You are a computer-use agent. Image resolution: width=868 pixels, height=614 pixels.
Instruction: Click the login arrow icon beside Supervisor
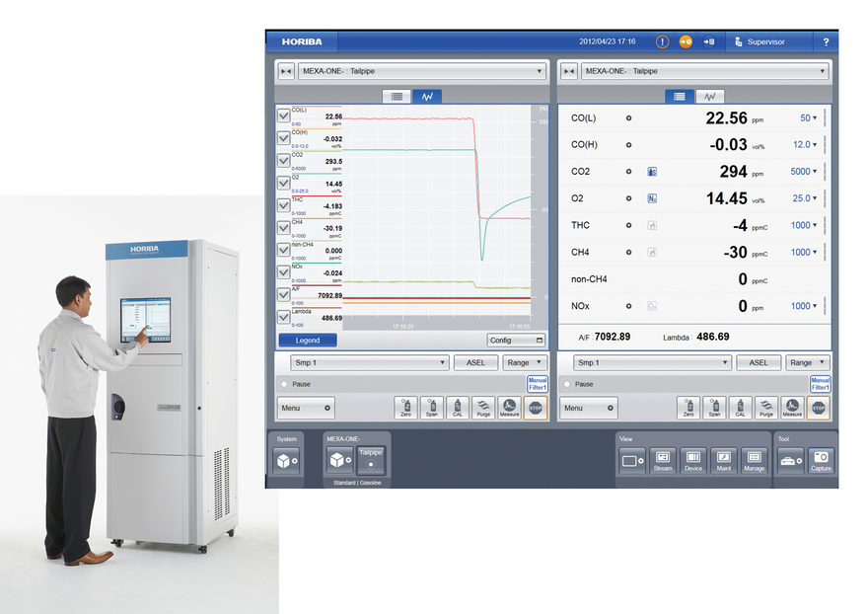click(709, 41)
